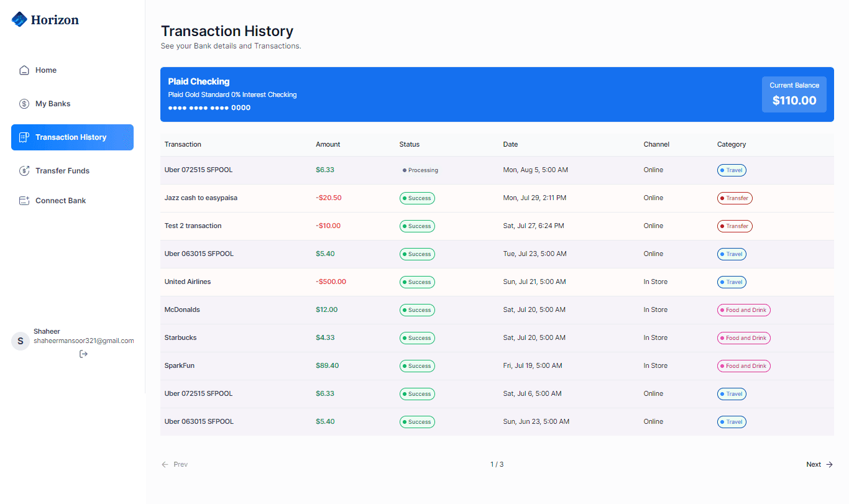Image resolution: width=849 pixels, height=504 pixels.
Task: Click the Transaction History card icon
Action: (25, 137)
